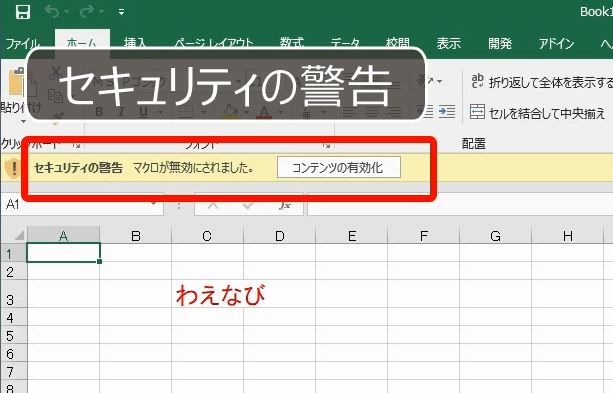The height and width of the screenshot is (393, 613).
Task: Click マクロが無効にされました message text
Action: coord(193,168)
